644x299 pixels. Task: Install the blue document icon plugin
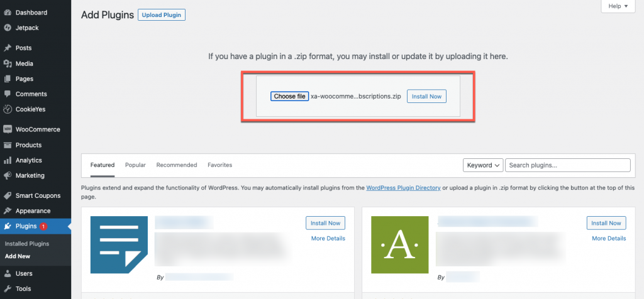[325, 223]
